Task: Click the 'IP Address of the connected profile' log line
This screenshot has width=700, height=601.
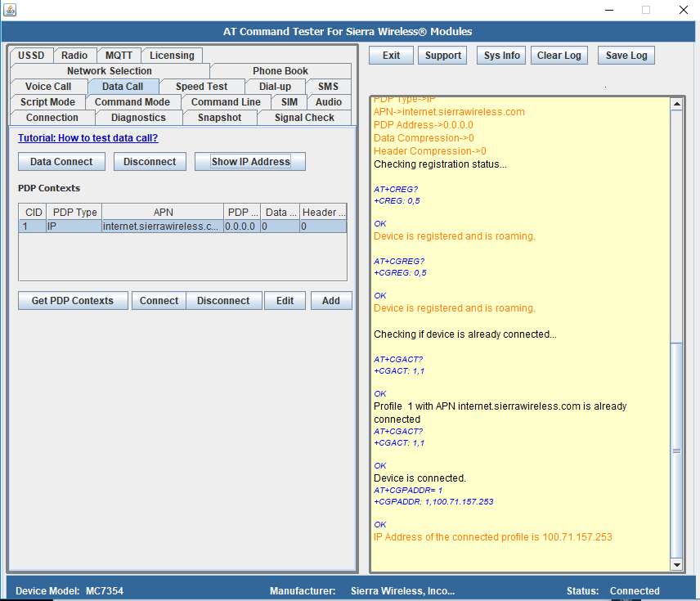Action: (493, 537)
